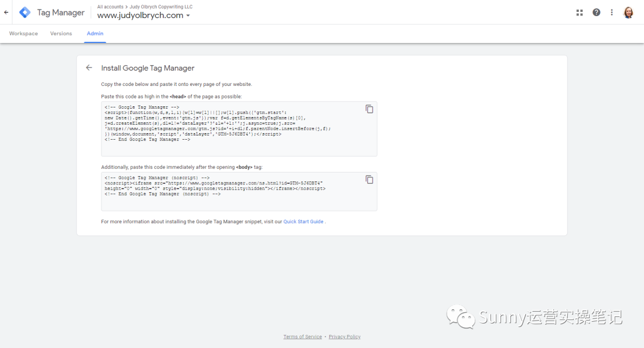Select the Admin tab

tap(95, 33)
